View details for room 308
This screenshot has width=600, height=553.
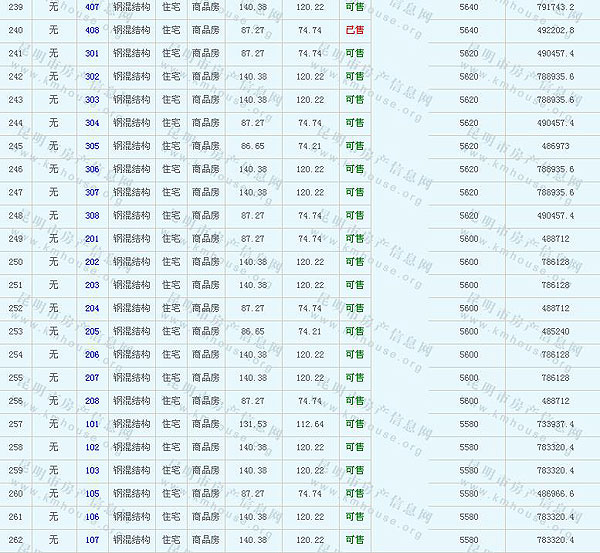pyautogui.click(x=92, y=216)
